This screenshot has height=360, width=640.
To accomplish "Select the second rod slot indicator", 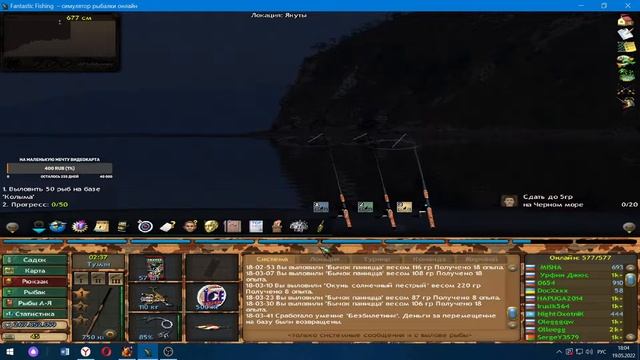I will click(365, 207).
